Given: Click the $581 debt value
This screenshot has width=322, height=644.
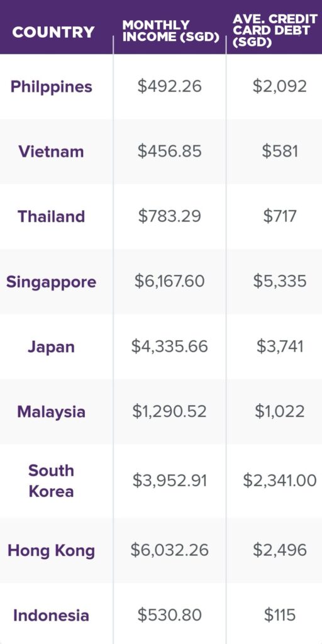Looking at the screenshot, I should pos(280,151).
